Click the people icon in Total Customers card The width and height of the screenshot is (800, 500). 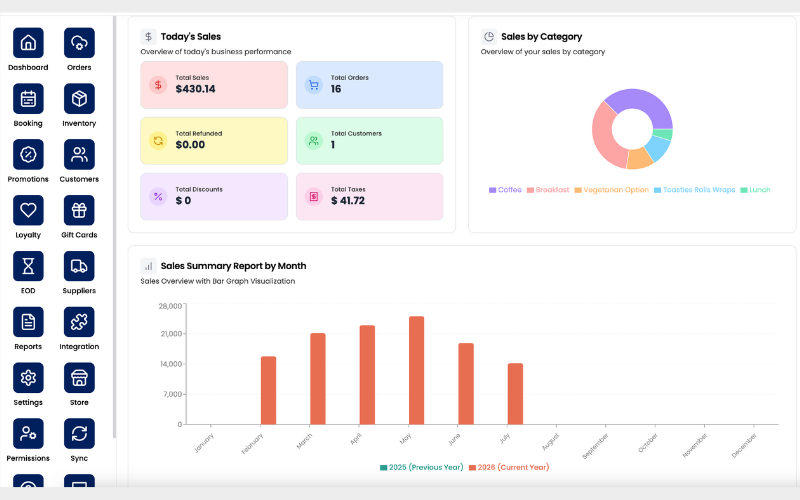click(314, 140)
